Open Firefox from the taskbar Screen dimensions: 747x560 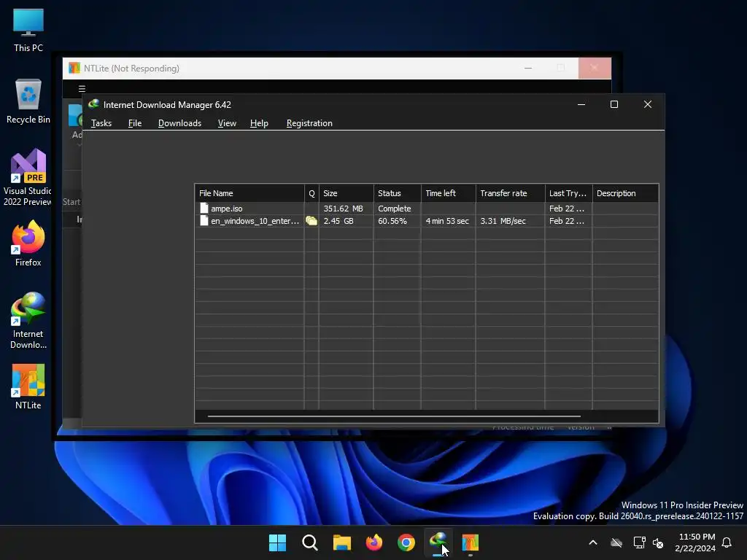point(374,542)
